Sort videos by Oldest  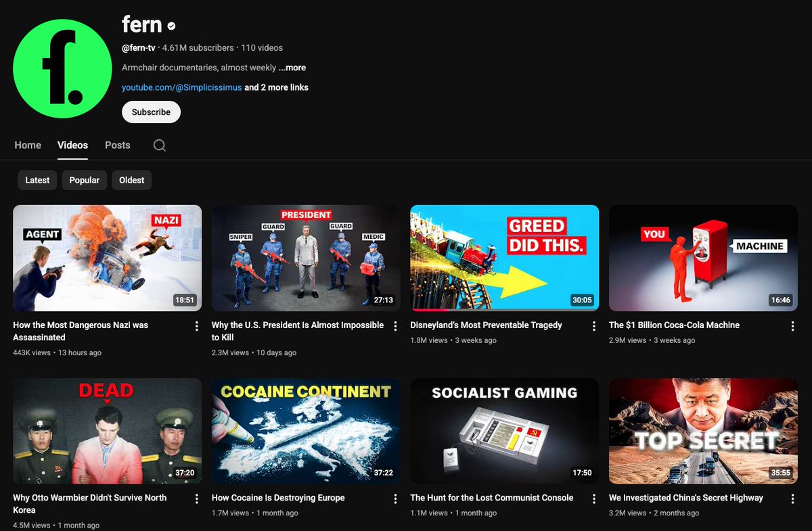(x=132, y=180)
